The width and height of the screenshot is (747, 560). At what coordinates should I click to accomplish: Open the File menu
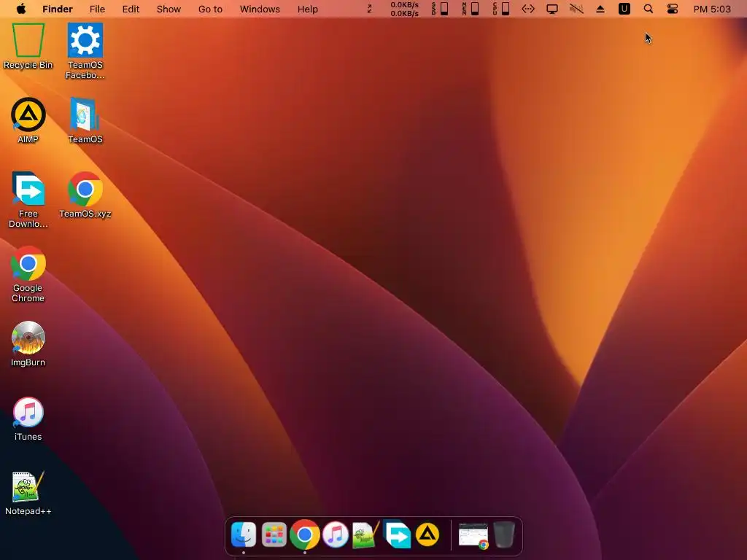[x=97, y=9]
